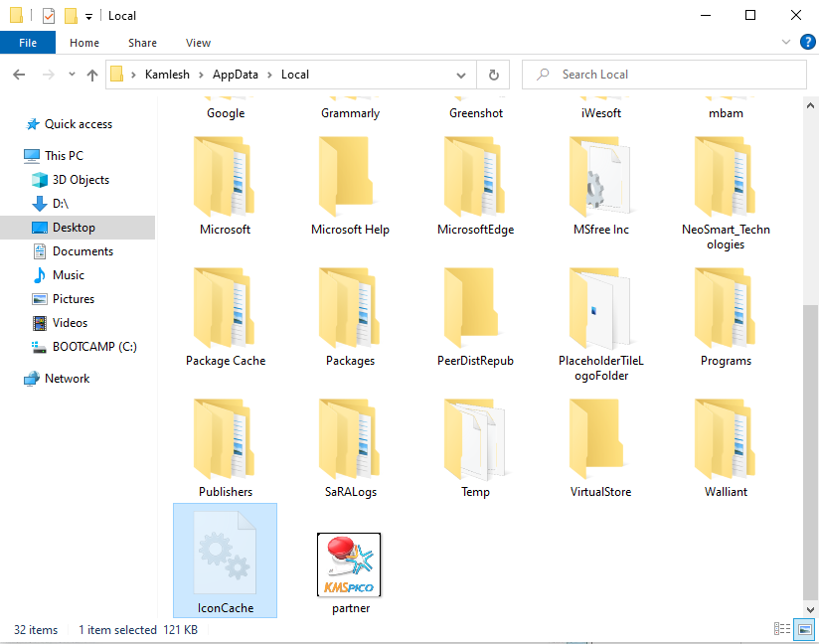
Task: Select the BOOTCAMP (C:) drive
Action: pyautogui.click(x=93, y=347)
